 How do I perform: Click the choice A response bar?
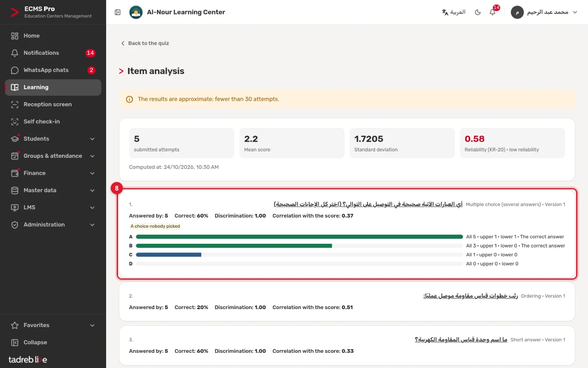click(x=300, y=237)
